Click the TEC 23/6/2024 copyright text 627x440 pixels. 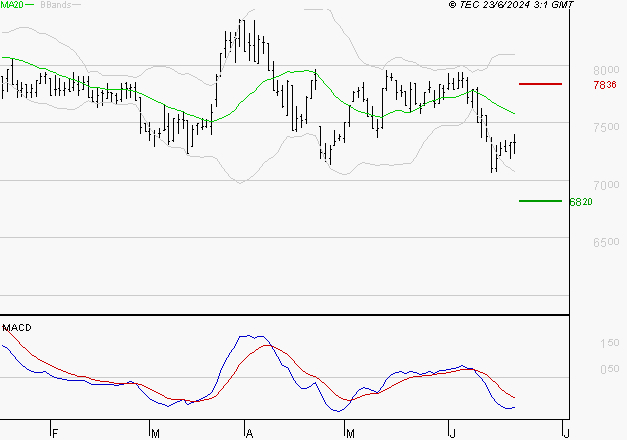[511, 5]
